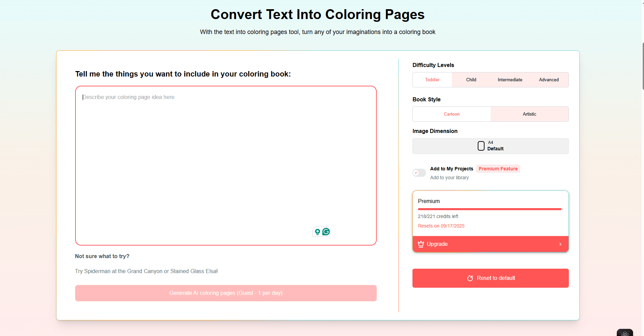Screen dimensions: 644x336
Task: Select the Toddler difficulty level
Action: pos(432,80)
